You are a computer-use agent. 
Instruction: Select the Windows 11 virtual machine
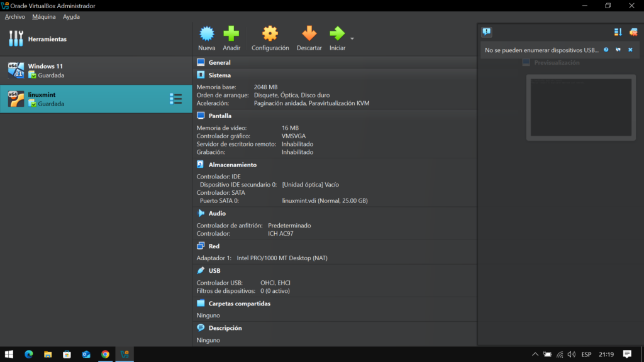pyautogui.click(x=96, y=70)
